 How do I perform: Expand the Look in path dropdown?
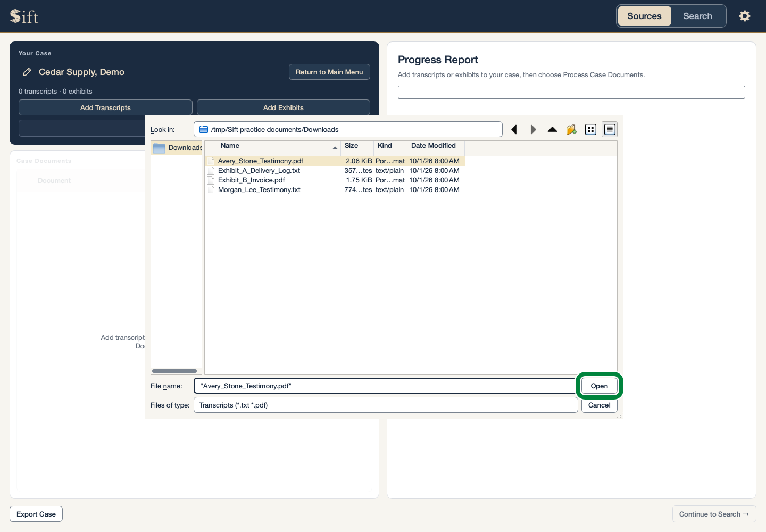tap(348, 129)
